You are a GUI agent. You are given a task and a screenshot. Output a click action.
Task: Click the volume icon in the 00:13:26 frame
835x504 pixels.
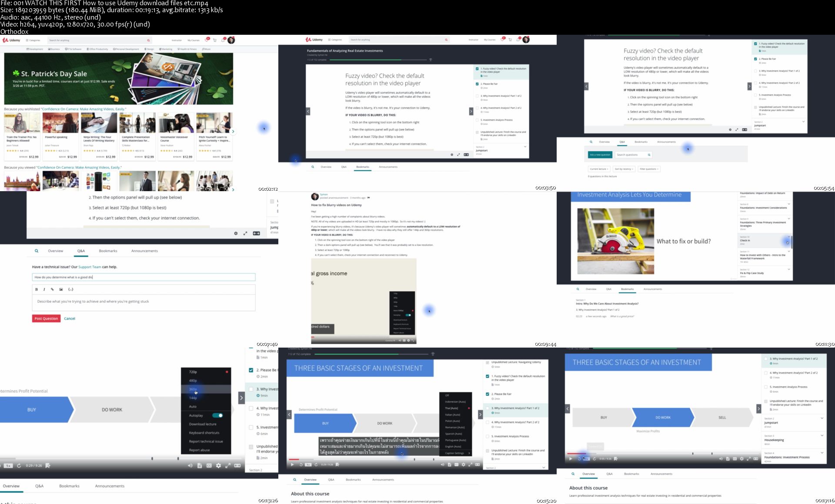click(190, 465)
